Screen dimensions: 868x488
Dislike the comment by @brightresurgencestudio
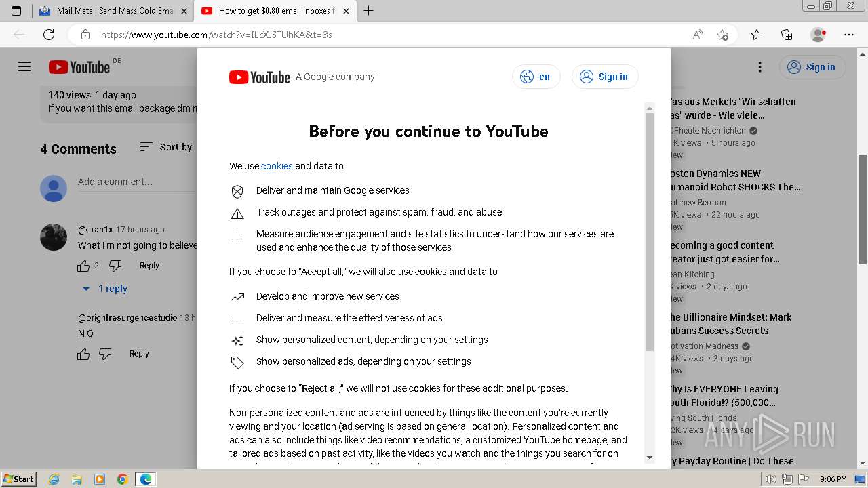pyautogui.click(x=105, y=354)
